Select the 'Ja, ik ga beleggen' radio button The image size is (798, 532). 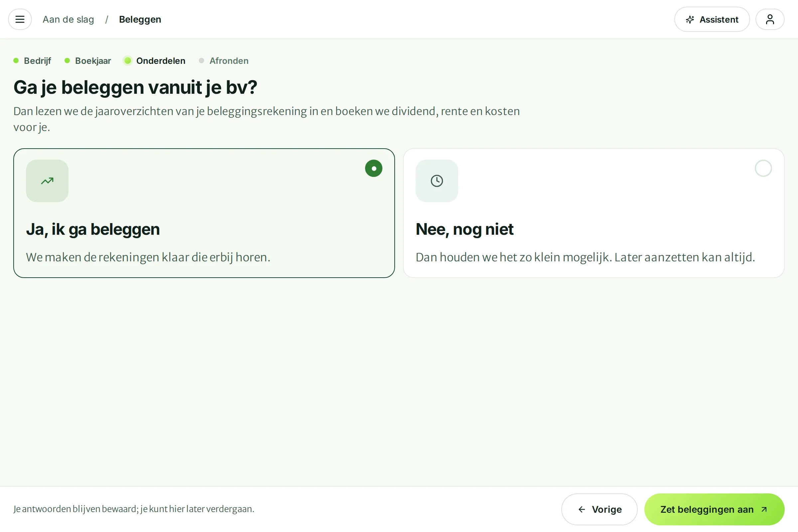373,168
